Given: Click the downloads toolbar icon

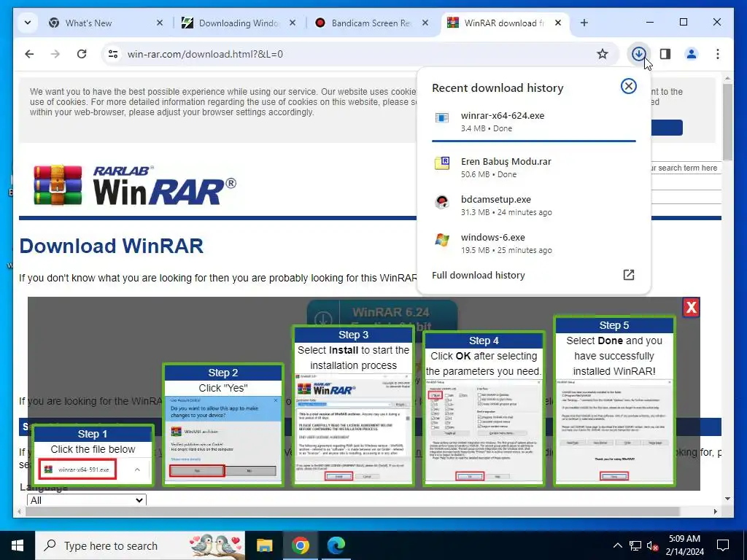Looking at the screenshot, I should coord(638,54).
